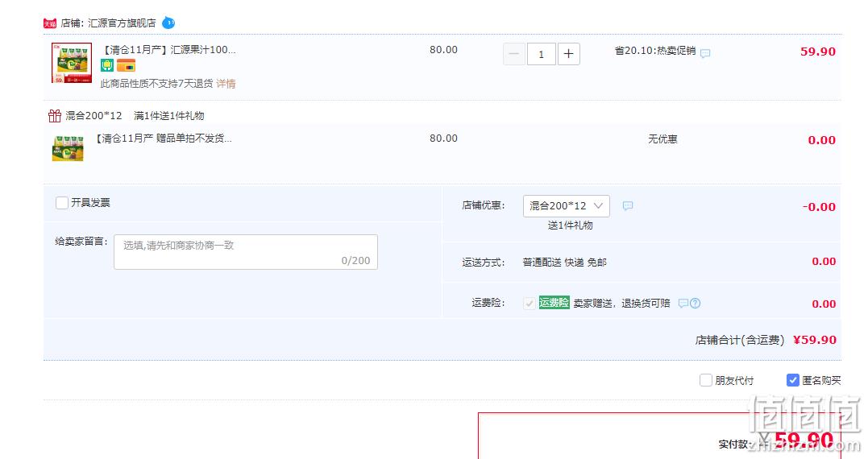Image resolution: width=868 pixels, height=459 pixels.
Task: Click the 店铺合计(含运费) ¥59.90 total
Action: [x=766, y=340]
